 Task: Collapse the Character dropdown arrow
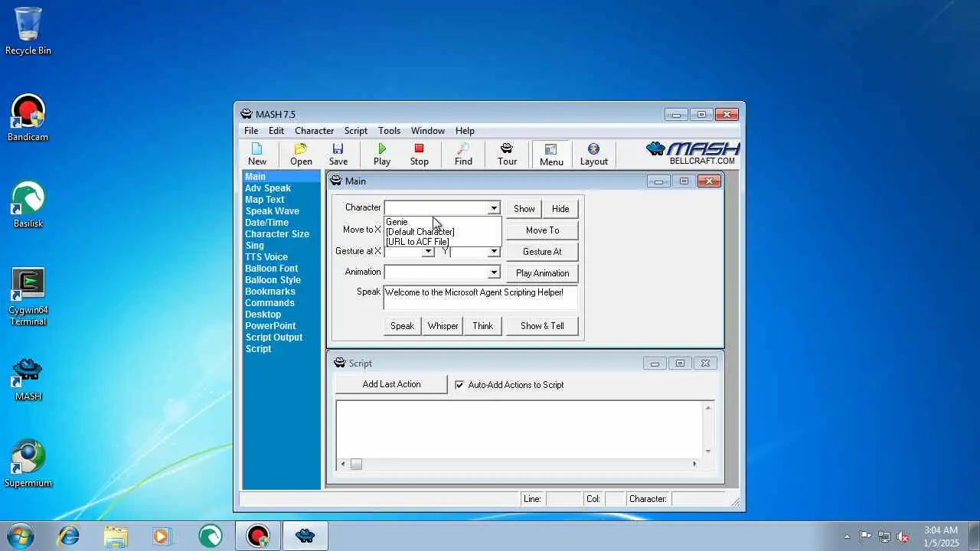(494, 208)
